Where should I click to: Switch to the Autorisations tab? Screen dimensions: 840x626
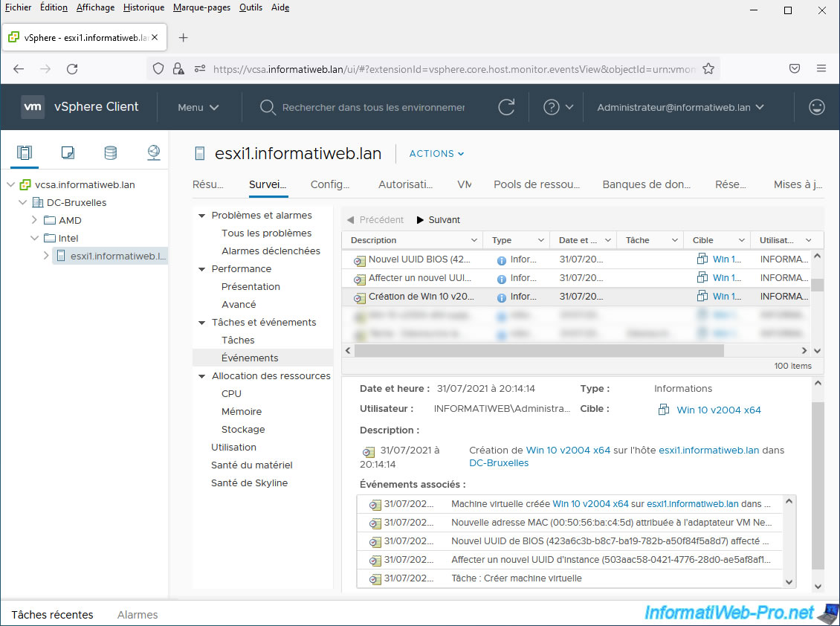tap(406, 184)
